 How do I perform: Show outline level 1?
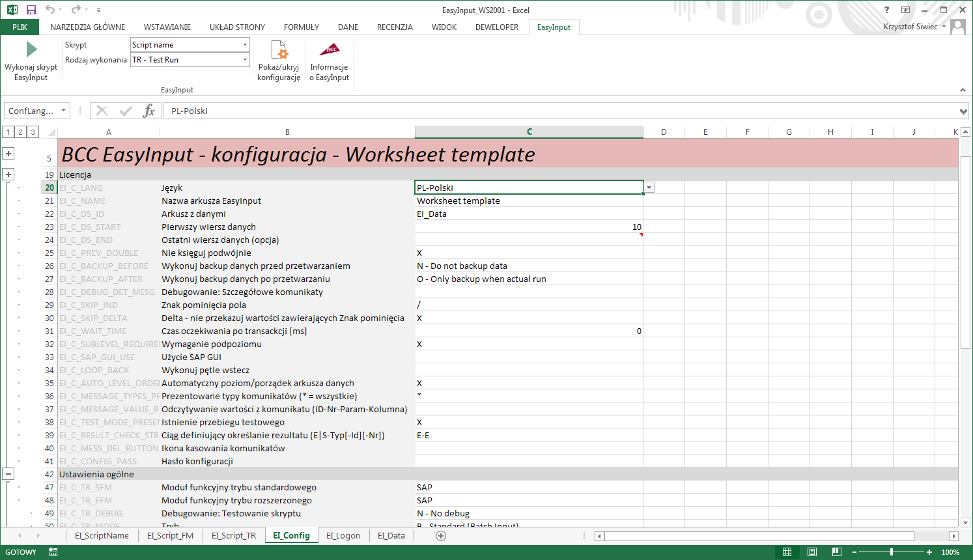point(8,132)
